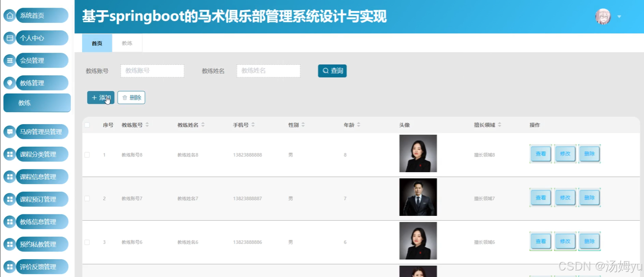This screenshot has width=644, height=277.
Task: Click 删除 for 教练账号8
Action: coord(589,154)
